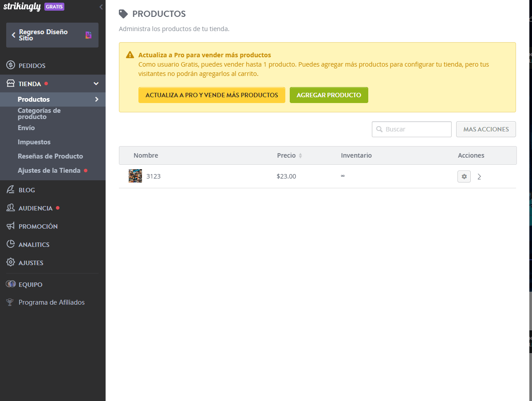Collapse the TIENDA menu chevron
Image resolution: width=532 pixels, height=401 pixels.
click(x=96, y=83)
